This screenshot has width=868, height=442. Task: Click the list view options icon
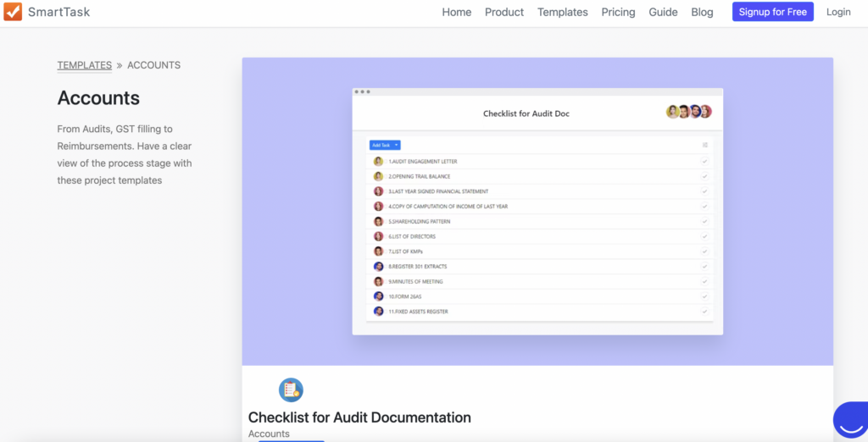coord(704,145)
